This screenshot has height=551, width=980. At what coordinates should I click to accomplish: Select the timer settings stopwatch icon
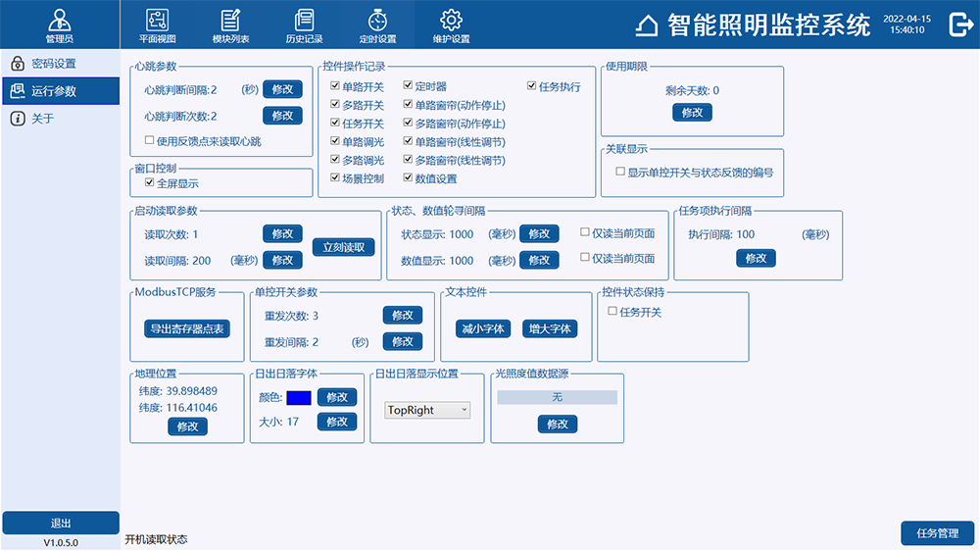377,20
